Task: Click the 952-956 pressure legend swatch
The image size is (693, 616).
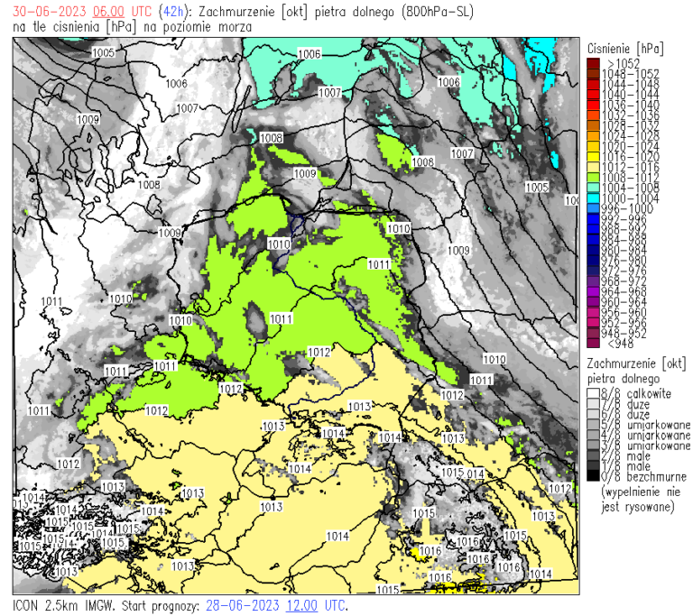Action: 593,323
